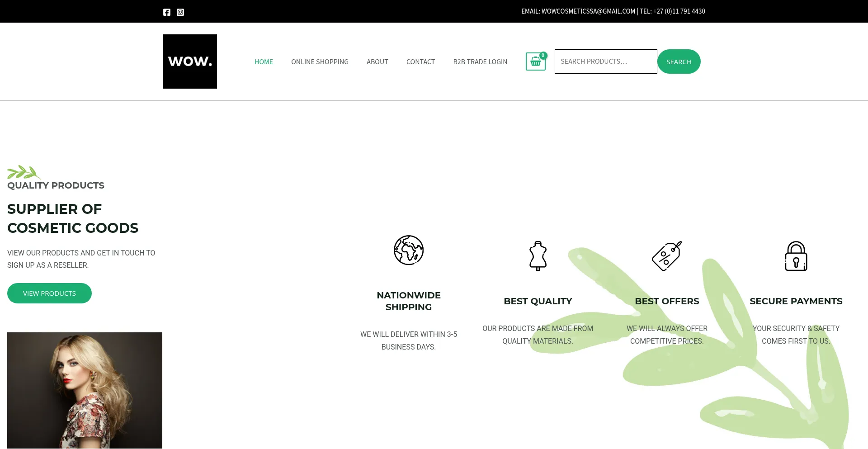This screenshot has height=449, width=868.
Task: Open the Online Shopping menu
Action: (x=320, y=62)
